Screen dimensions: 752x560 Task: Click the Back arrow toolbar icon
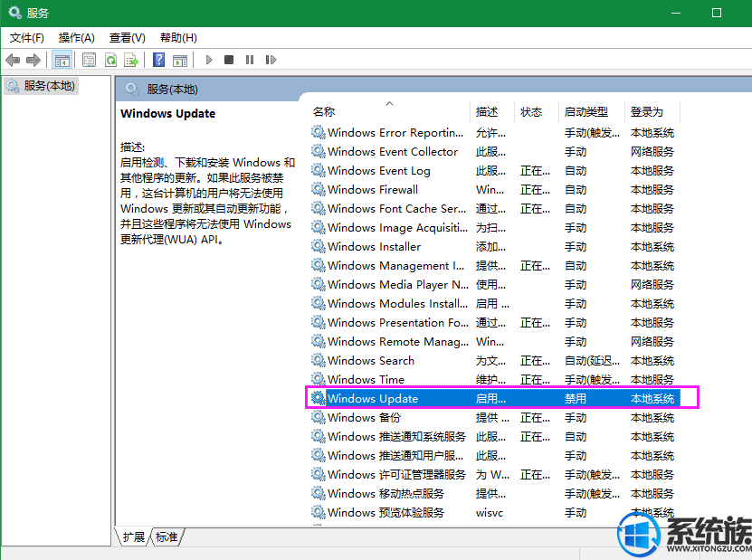pos(13,60)
